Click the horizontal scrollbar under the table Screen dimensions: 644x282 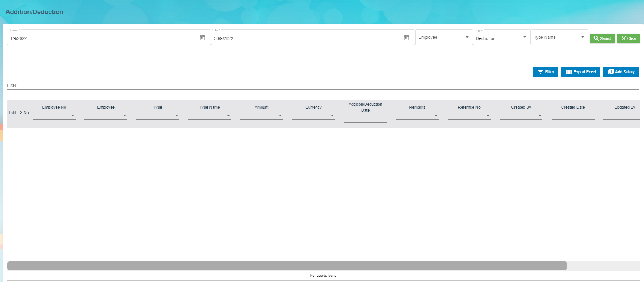287,266
